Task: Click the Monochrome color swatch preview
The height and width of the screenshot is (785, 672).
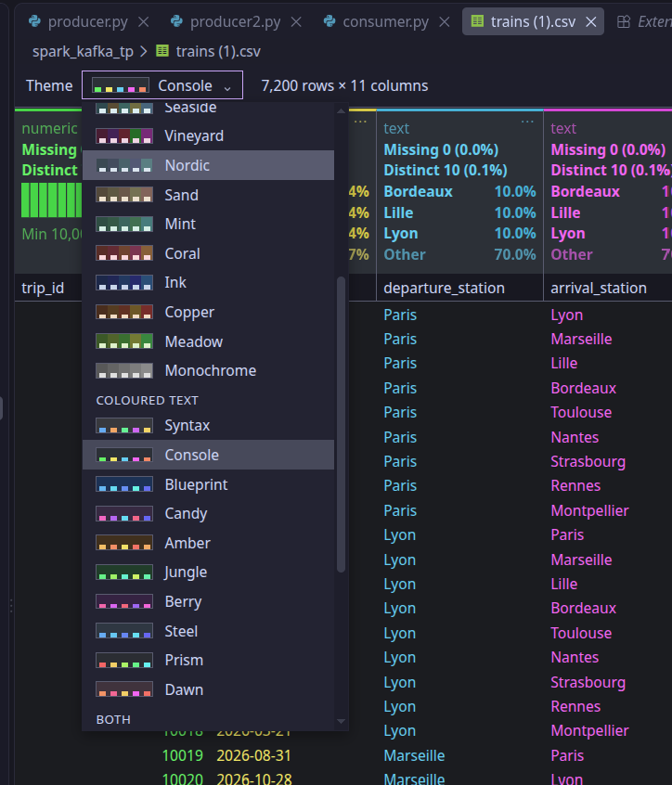Action: [x=124, y=370]
